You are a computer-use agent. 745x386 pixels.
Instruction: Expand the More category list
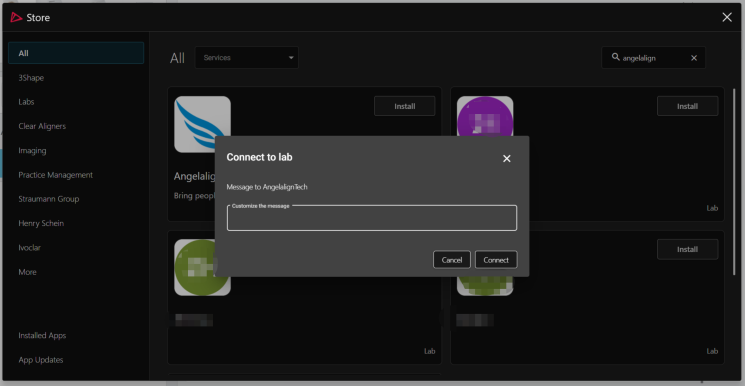[27, 272]
